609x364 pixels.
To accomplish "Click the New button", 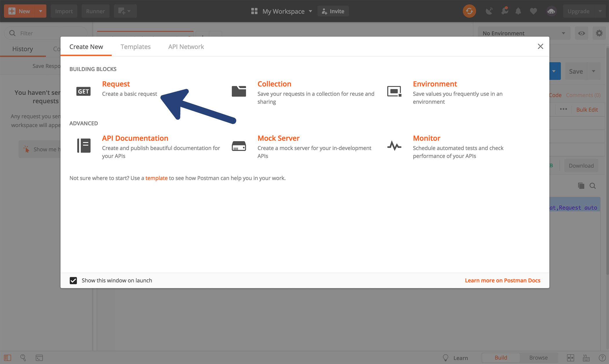I will point(19,11).
